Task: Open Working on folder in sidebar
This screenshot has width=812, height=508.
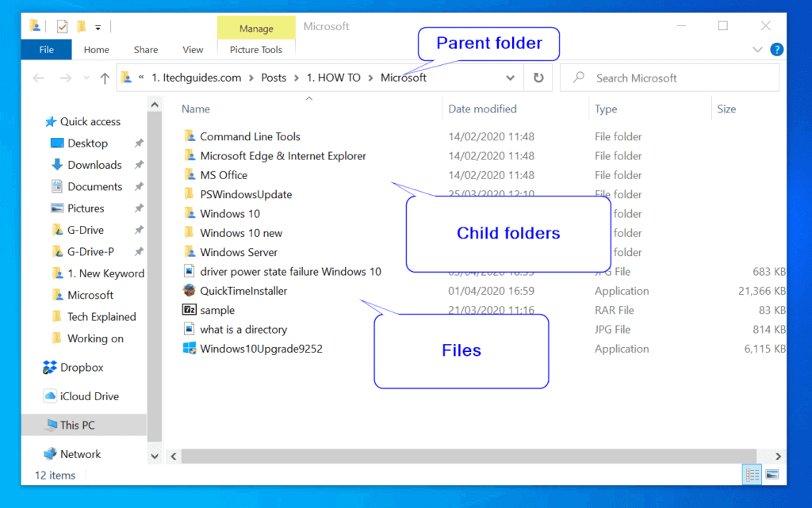Action: tap(87, 339)
